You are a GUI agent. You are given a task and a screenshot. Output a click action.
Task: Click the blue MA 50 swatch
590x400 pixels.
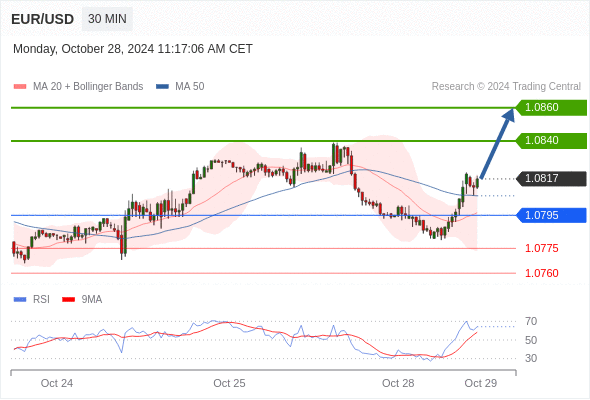click(x=162, y=87)
